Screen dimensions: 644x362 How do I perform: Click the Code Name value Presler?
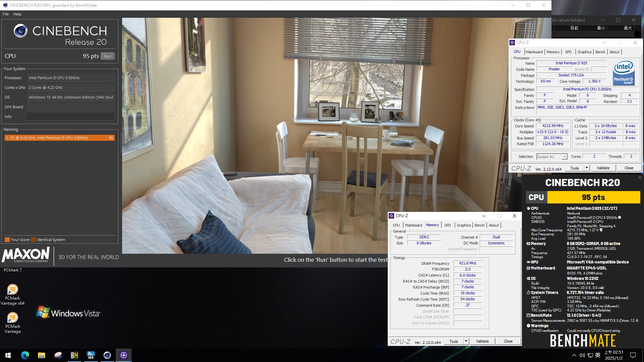point(554,69)
